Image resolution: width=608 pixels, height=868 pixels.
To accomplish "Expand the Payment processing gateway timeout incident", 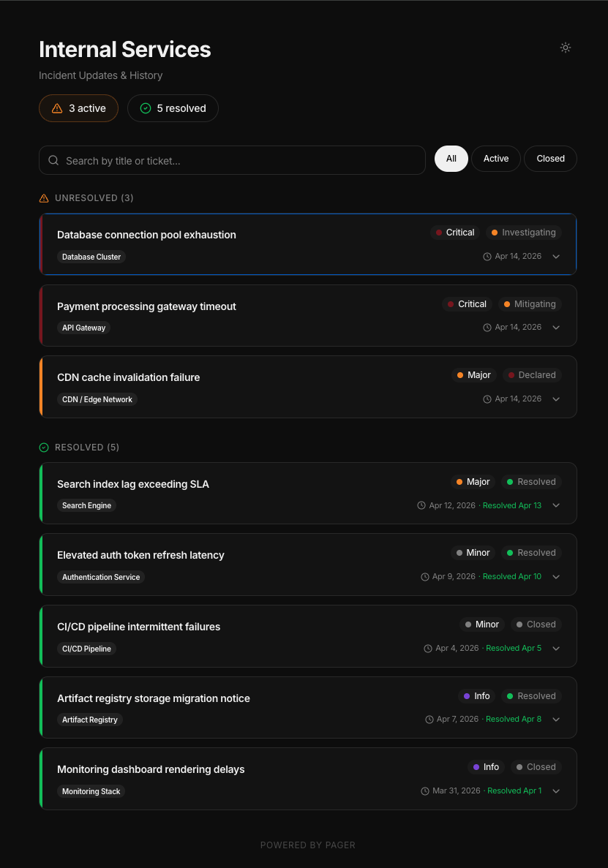I will 556,328.
